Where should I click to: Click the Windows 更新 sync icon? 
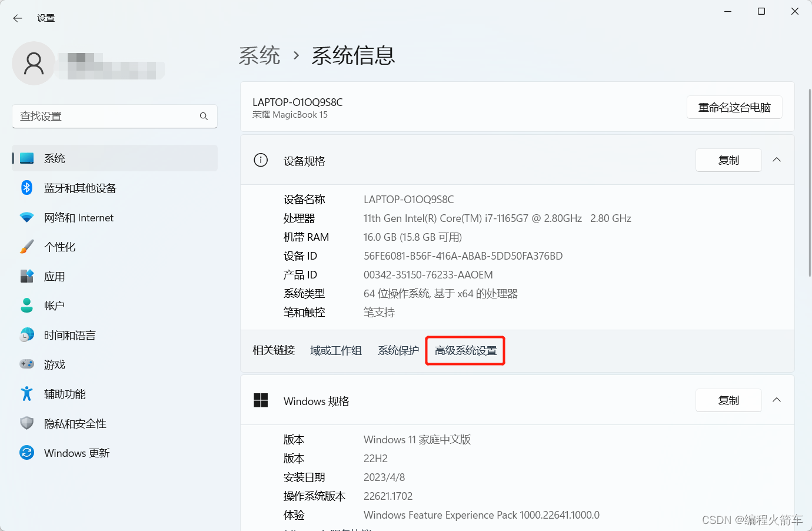(27, 453)
